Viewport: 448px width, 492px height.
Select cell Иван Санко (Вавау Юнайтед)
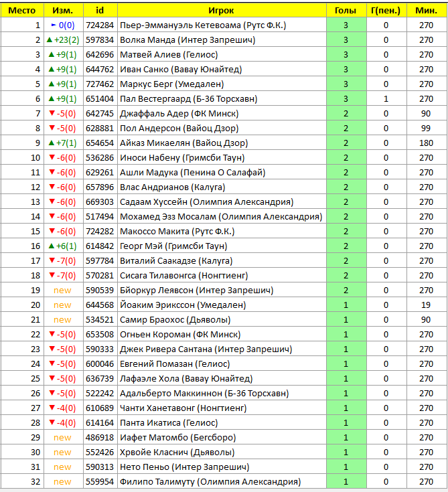pos(222,70)
